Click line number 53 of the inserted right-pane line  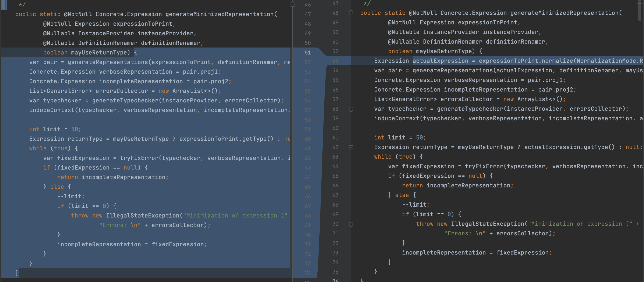[x=335, y=61]
